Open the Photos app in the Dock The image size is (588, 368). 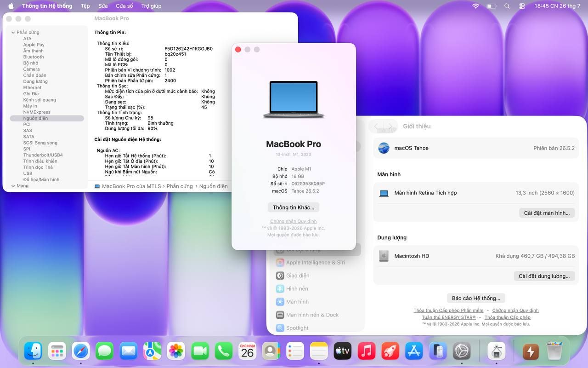(x=176, y=351)
